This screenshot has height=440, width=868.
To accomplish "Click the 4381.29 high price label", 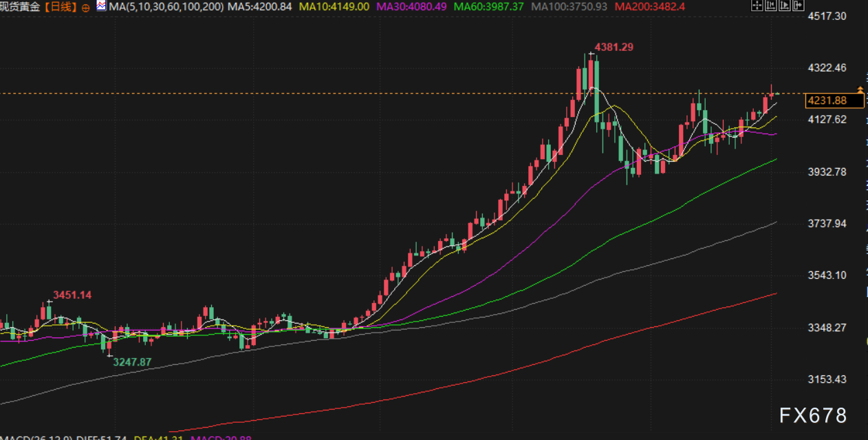I will click(614, 47).
